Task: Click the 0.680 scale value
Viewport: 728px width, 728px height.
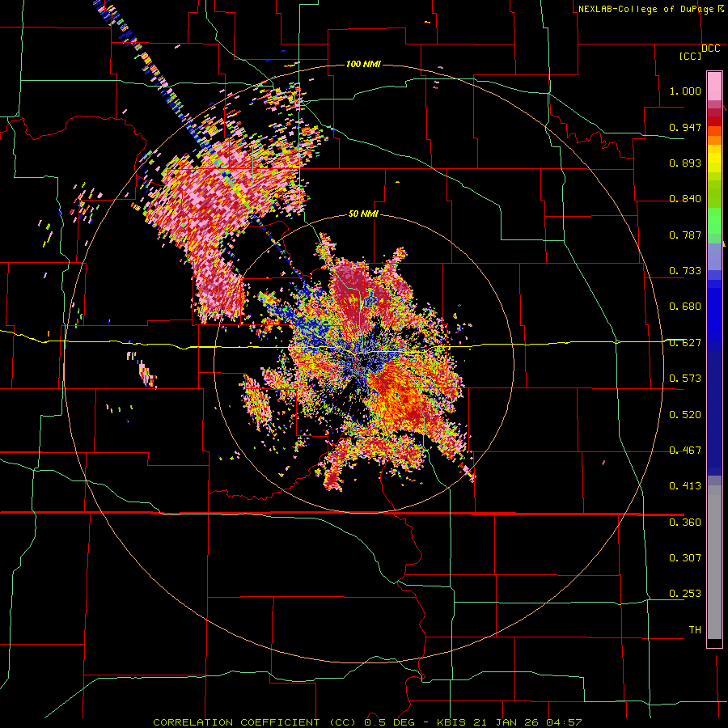Action: click(685, 307)
